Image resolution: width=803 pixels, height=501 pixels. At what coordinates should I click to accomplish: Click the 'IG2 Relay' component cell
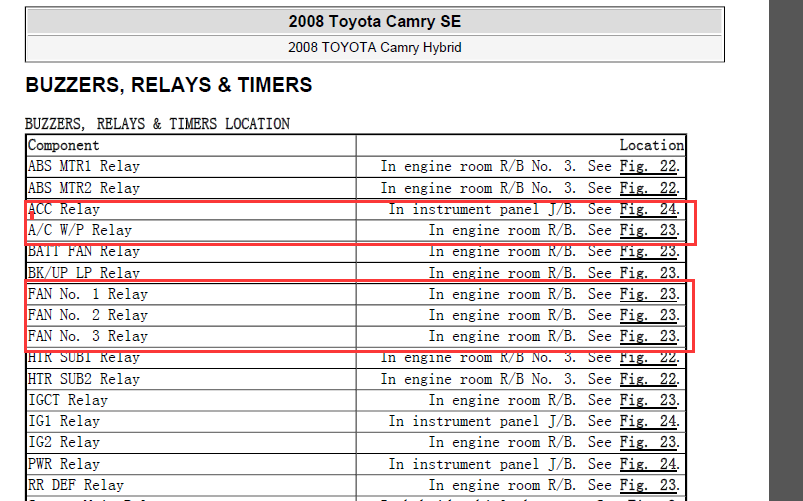tap(191, 443)
